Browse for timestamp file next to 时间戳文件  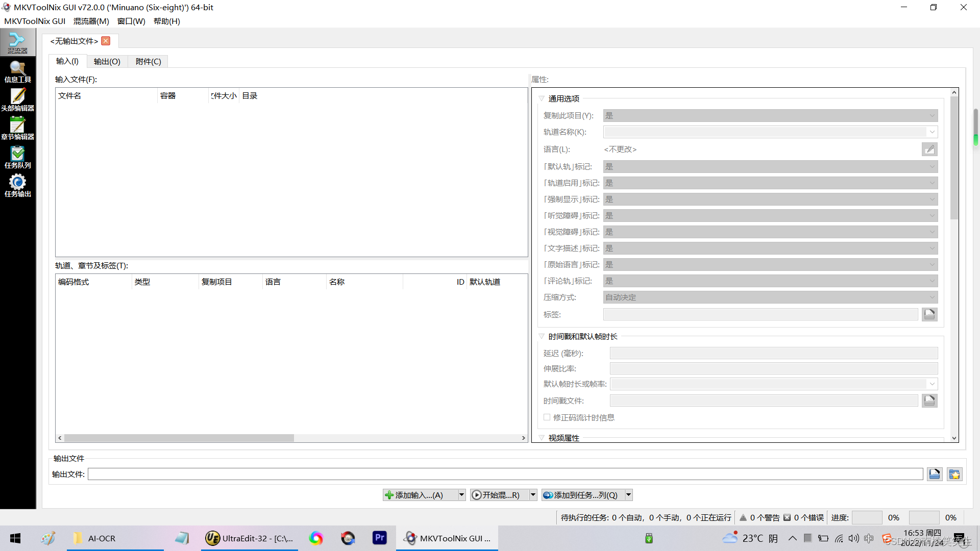(x=929, y=400)
